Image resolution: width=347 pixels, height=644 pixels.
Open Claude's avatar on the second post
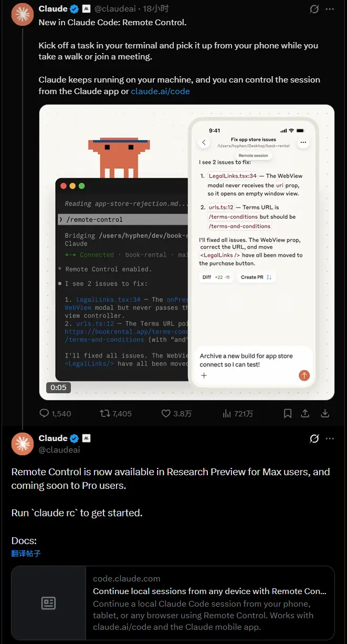coord(23,444)
